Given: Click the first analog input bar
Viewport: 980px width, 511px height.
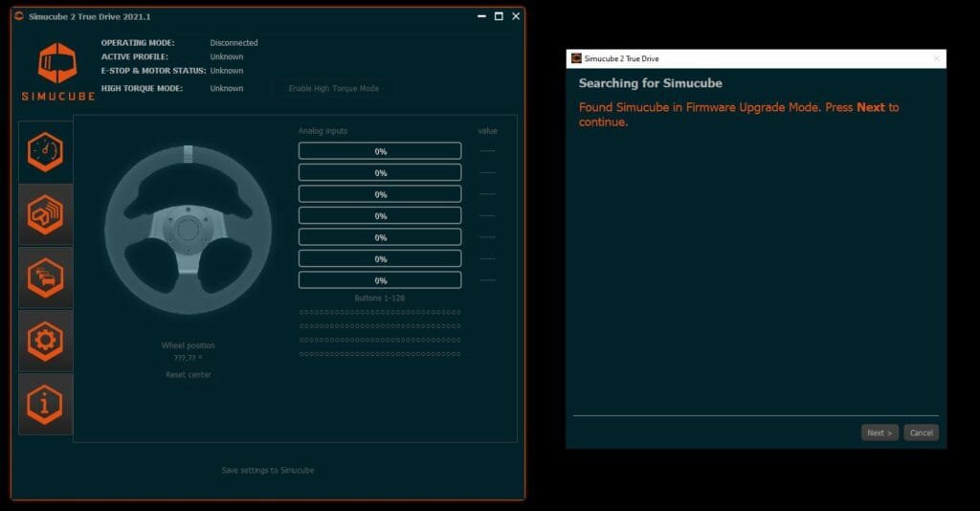Looking at the screenshot, I should [380, 151].
